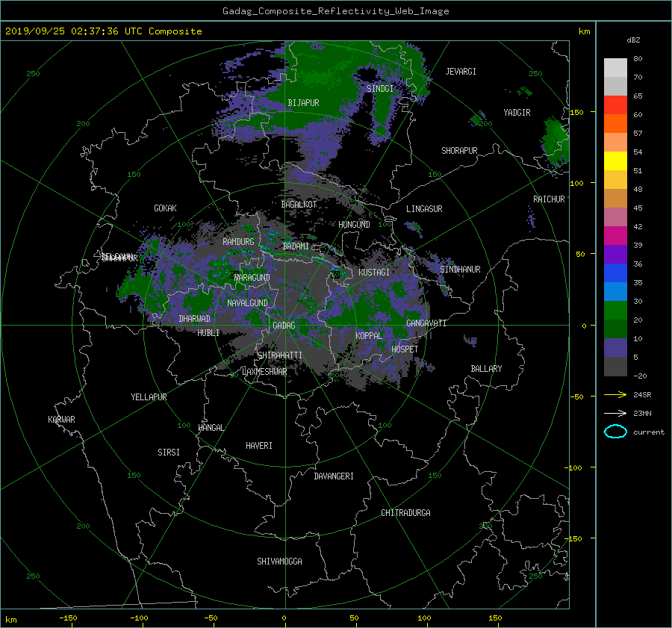Select the yellow 54 dBZ color swatch
This screenshot has width=672, height=628.
pyautogui.click(x=615, y=161)
